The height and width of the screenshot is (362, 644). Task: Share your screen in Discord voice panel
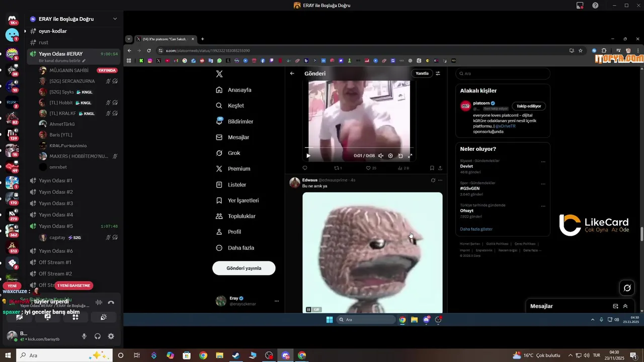[x=47, y=317]
